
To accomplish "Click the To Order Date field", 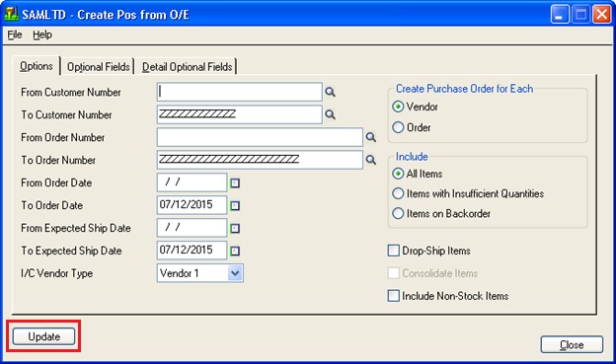I will coord(192,205).
